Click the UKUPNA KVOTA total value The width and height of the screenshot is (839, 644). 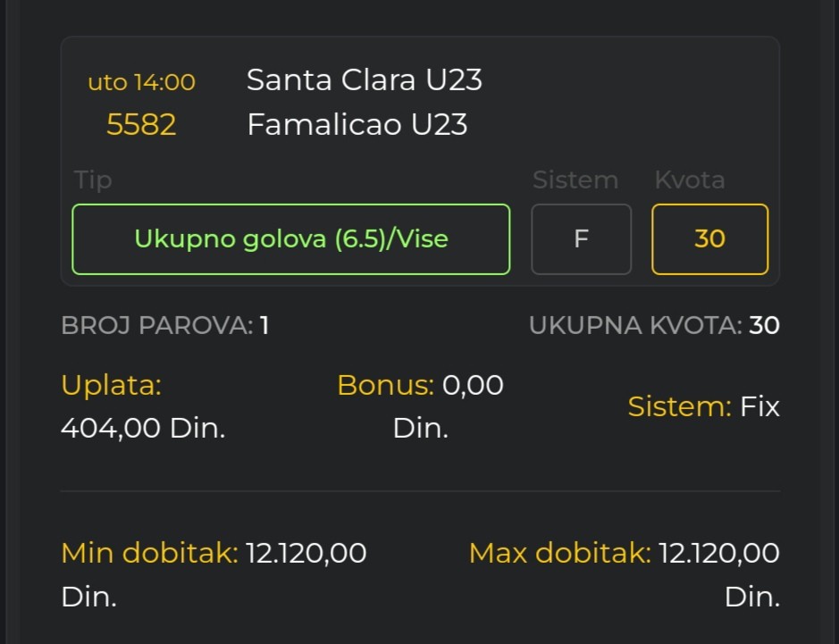click(764, 325)
